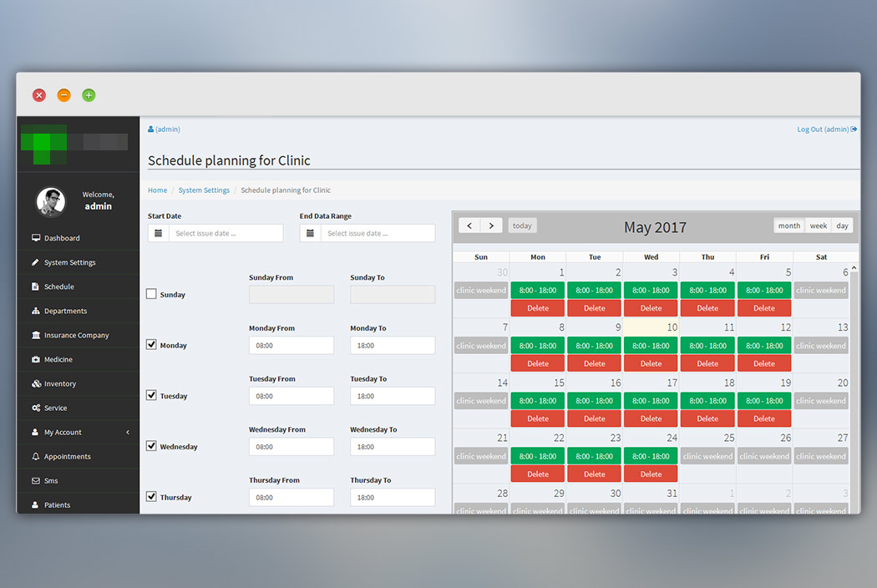Uncheck the Monday checkbox

[151, 345]
